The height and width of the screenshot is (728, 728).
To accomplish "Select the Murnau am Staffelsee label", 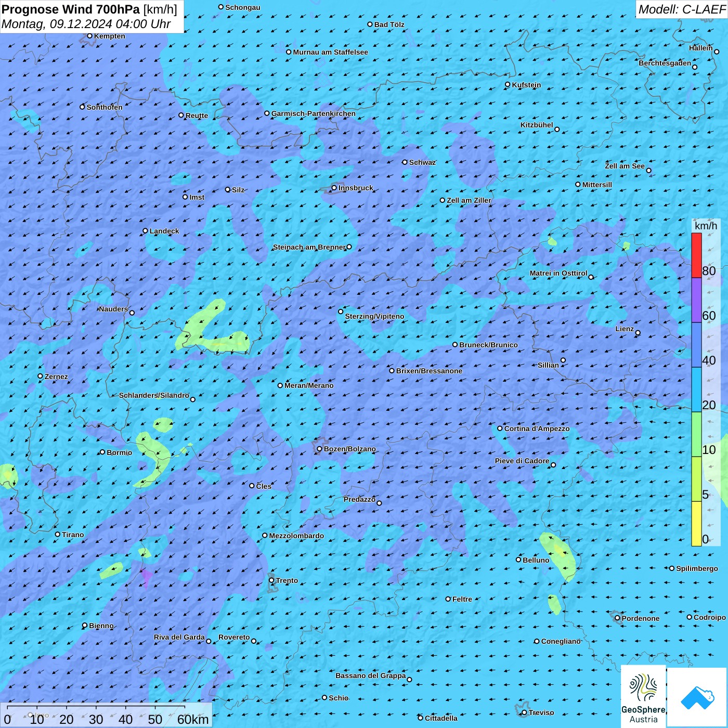I will point(331,52).
